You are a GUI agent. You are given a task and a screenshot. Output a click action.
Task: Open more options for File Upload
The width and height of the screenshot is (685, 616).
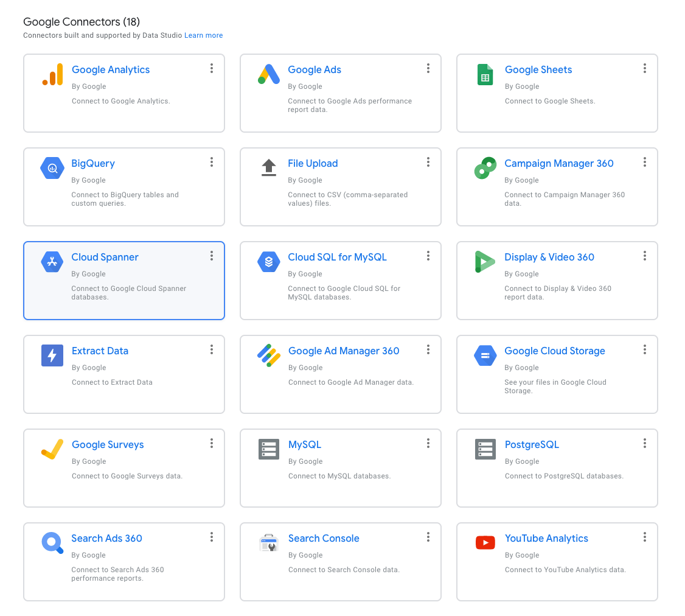coord(428,162)
